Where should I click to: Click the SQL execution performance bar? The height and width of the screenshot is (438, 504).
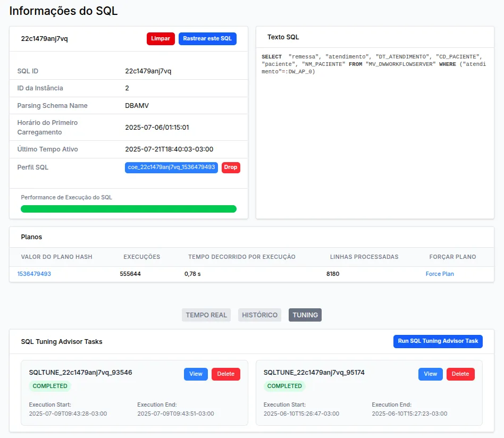128,208
